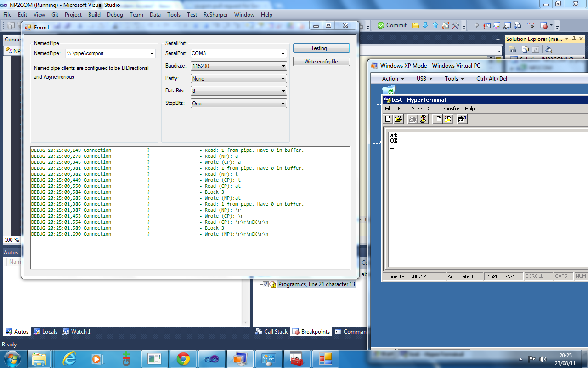The height and width of the screenshot is (368, 588).
Task: Open Visual Studio Debug menu
Action: click(x=115, y=14)
